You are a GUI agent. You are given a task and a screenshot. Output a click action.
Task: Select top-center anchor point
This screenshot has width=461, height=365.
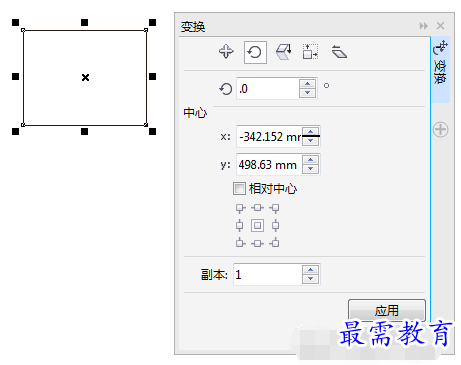click(257, 208)
